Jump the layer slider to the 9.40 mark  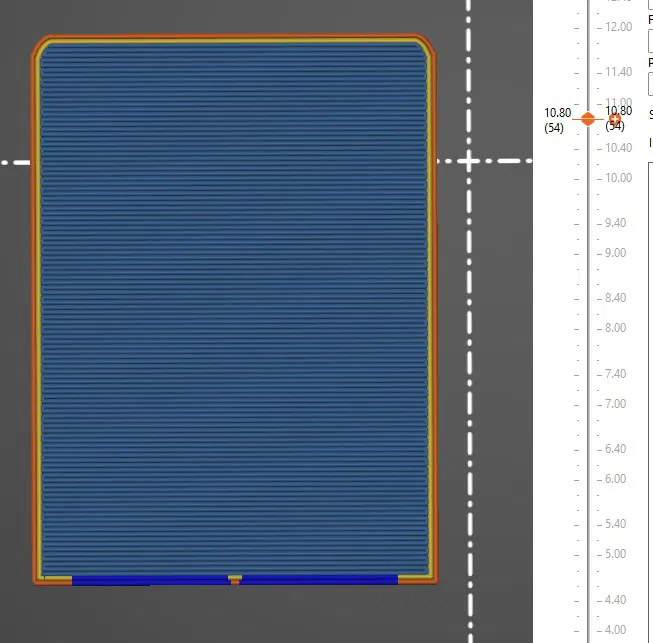point(616,223)
